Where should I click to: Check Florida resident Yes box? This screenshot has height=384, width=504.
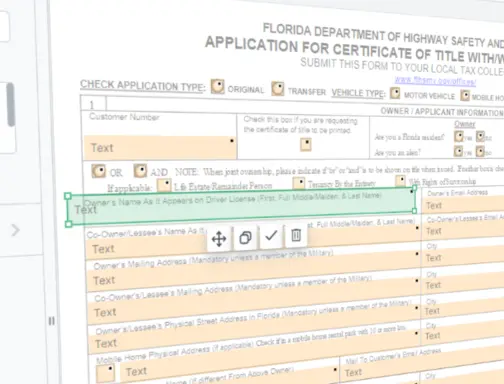[x=459, y=136]
